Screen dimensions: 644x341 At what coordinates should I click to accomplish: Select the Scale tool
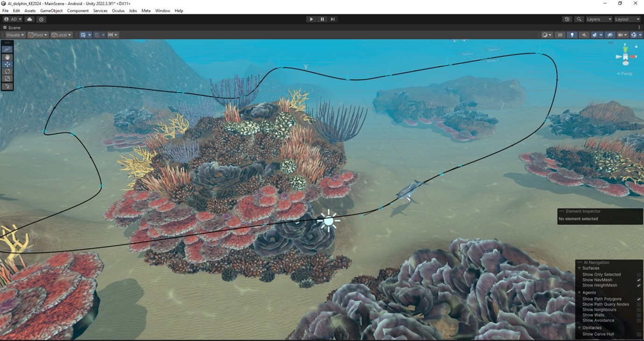(7, 79)
